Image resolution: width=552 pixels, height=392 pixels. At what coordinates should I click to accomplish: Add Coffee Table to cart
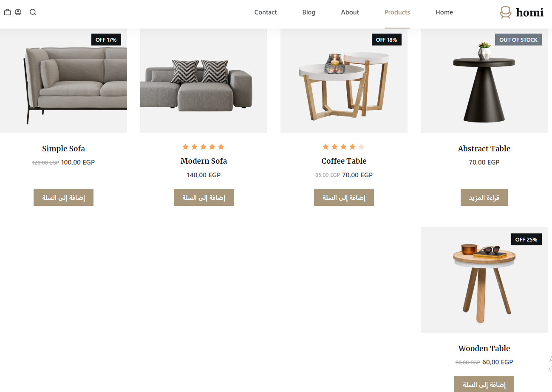[344, 197]
